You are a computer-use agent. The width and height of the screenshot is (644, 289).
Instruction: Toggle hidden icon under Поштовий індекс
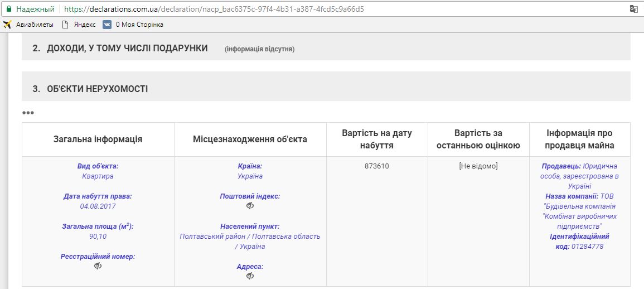[250, 206]
